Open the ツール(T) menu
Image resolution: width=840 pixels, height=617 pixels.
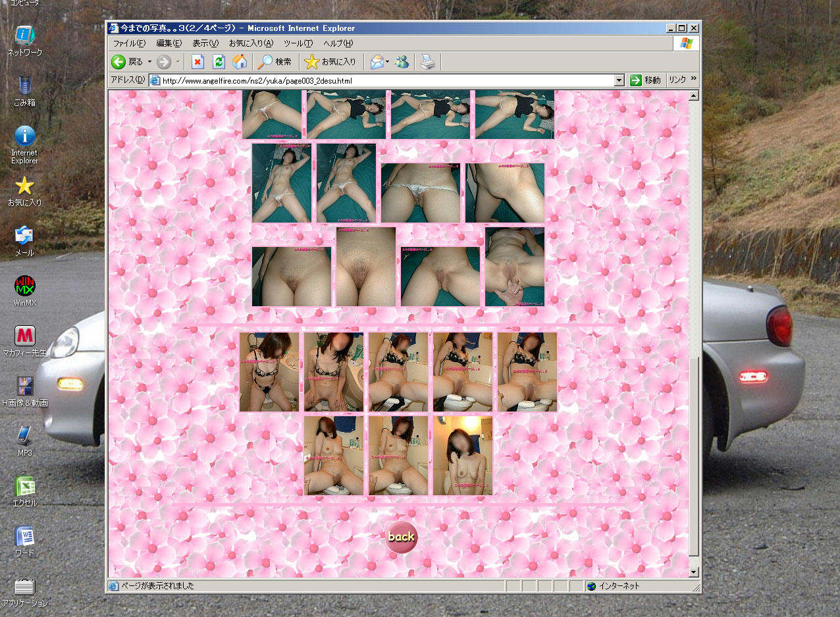[x=298, y=43]
